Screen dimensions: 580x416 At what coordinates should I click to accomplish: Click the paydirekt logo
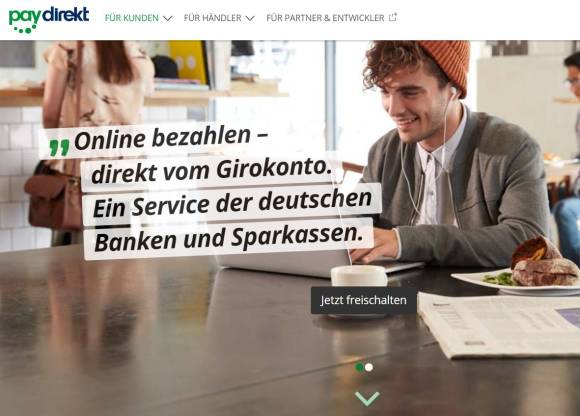point(48,20)
